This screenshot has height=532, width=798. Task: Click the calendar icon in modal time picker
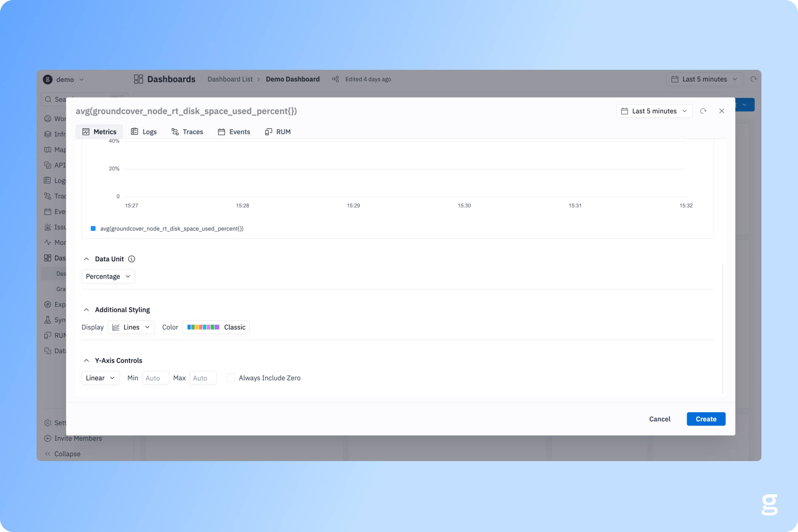click(x=624, y=111)
